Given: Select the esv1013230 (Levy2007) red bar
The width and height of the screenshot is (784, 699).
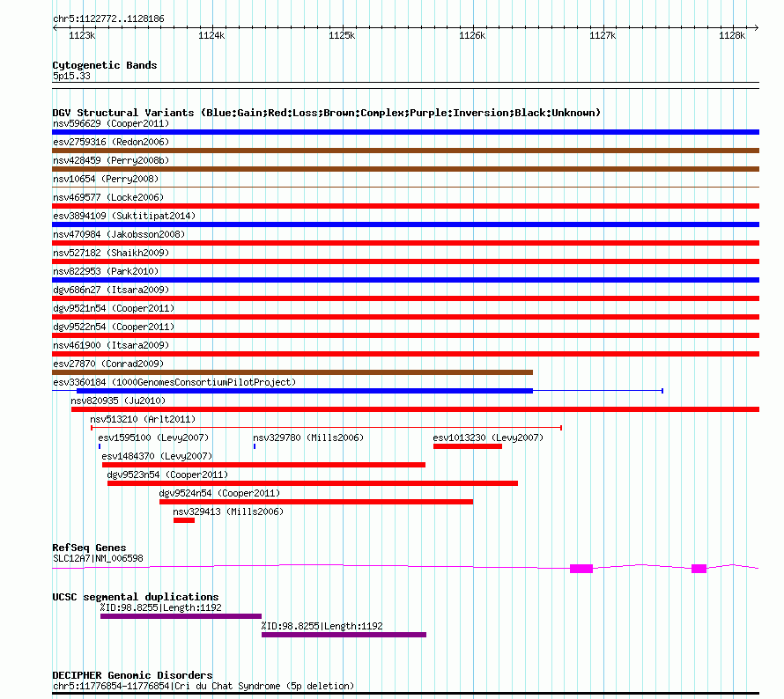Looking at the screenshot, I should click(x=468, y=446).
